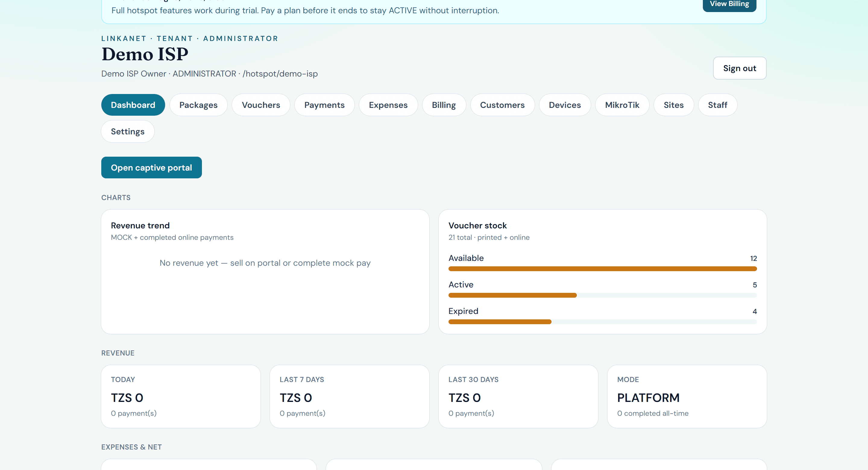The width and height of the screenshot is (868, 470).
Task: Select the Expenses tab
Action: (x=388, y=105)
